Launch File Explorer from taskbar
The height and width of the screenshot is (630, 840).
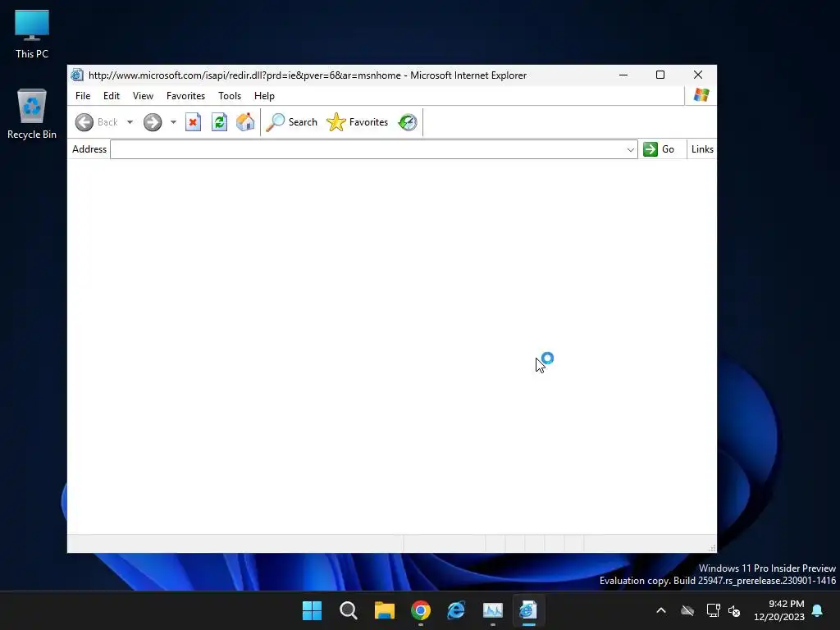point(385,610)
